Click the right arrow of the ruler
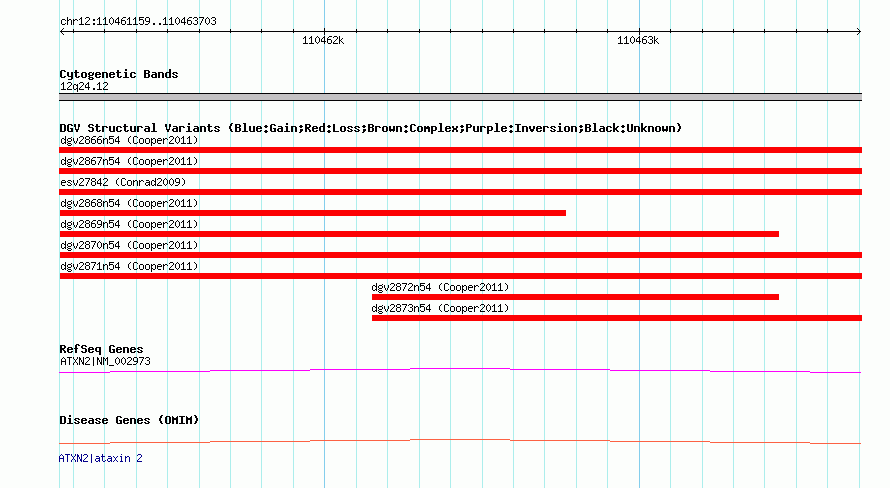This screenshot has height=488, width=890. pyautogui.click(x=858, y=31)
